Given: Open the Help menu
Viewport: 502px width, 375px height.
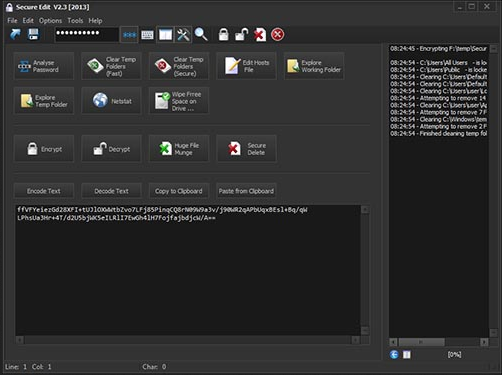Looking at the screenshot, I should click(95, 21).
